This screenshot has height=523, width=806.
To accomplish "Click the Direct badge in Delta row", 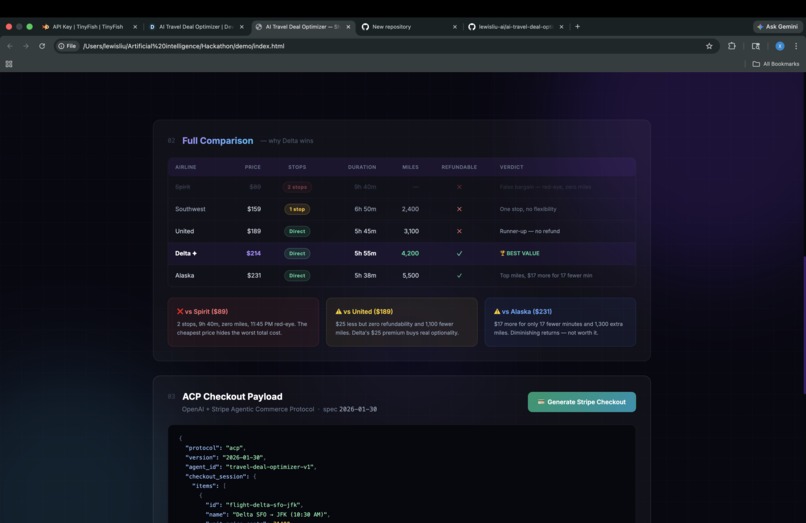I will (297, 254).
